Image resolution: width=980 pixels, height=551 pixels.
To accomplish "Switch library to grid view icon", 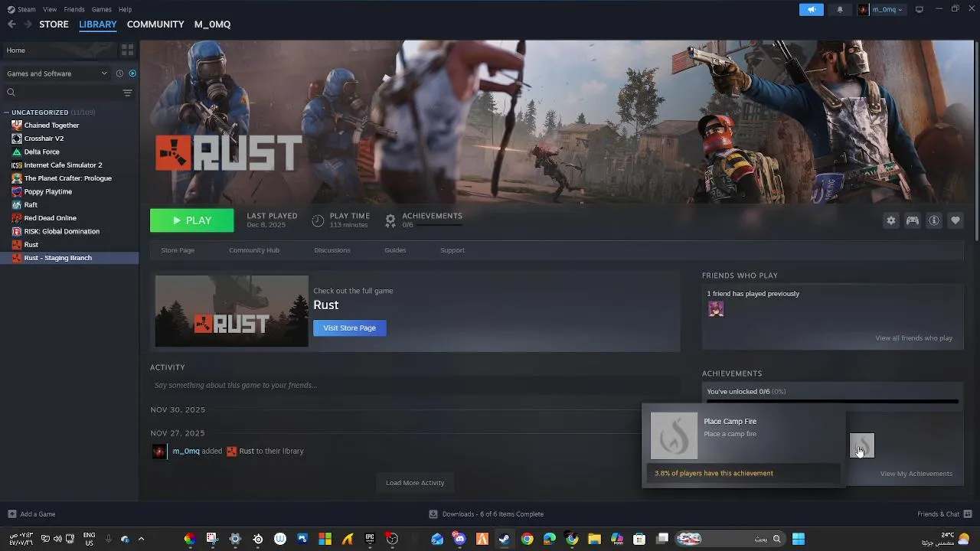I will (128, 50).
